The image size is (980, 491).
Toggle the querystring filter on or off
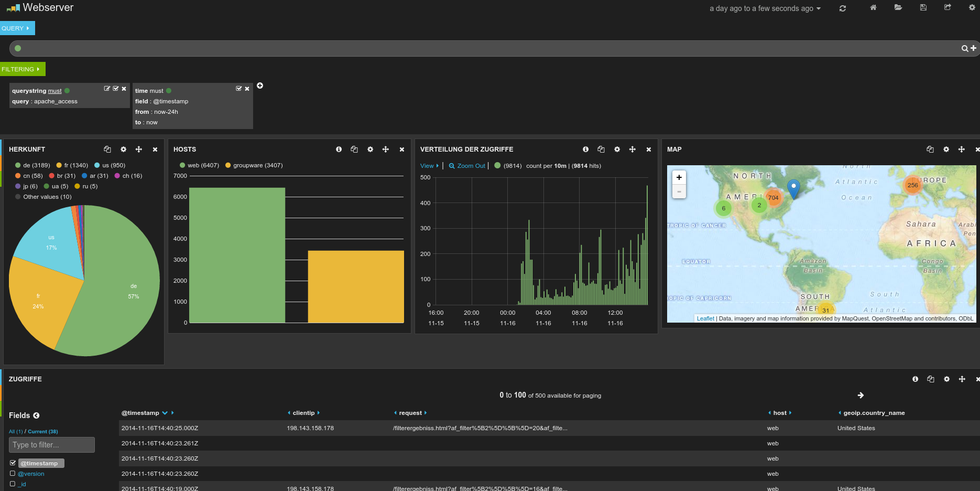(116, 89)
